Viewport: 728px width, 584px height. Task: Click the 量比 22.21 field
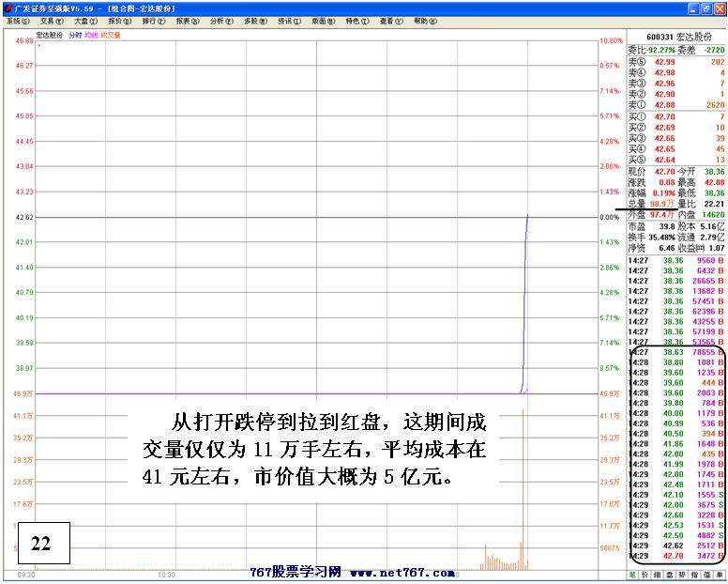(701, 204)
